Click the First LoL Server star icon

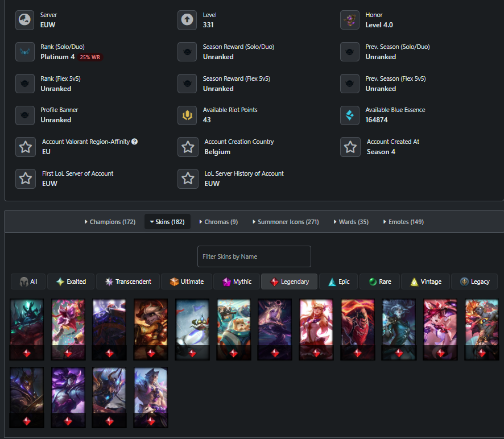(26, 179)
